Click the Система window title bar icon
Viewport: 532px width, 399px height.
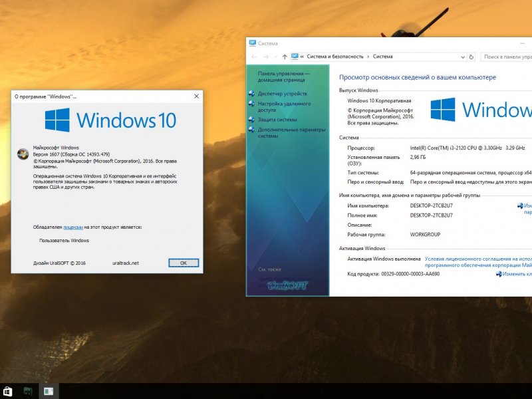(253, 43)
